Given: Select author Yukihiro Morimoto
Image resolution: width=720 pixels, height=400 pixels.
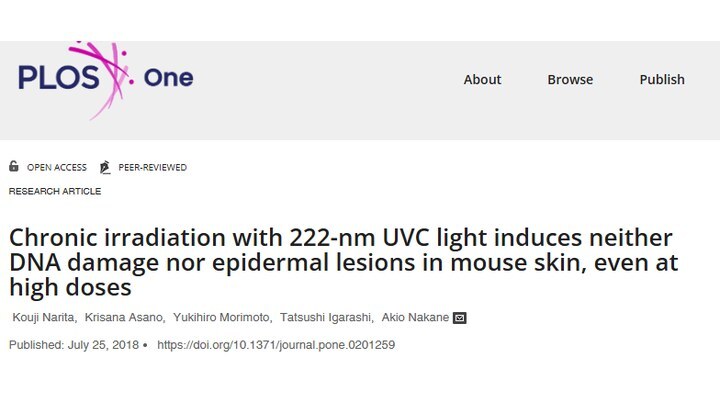Looking at the screenshot, I should click(221, 317).
